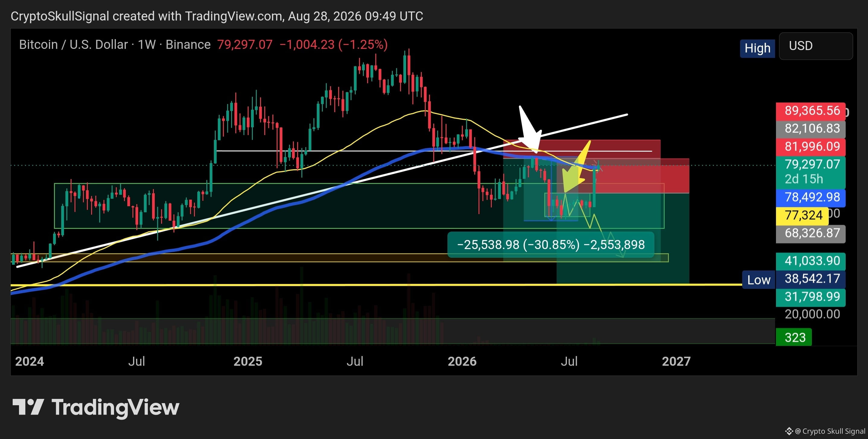Click the 20,000.00 price scale value

[812, 314]
